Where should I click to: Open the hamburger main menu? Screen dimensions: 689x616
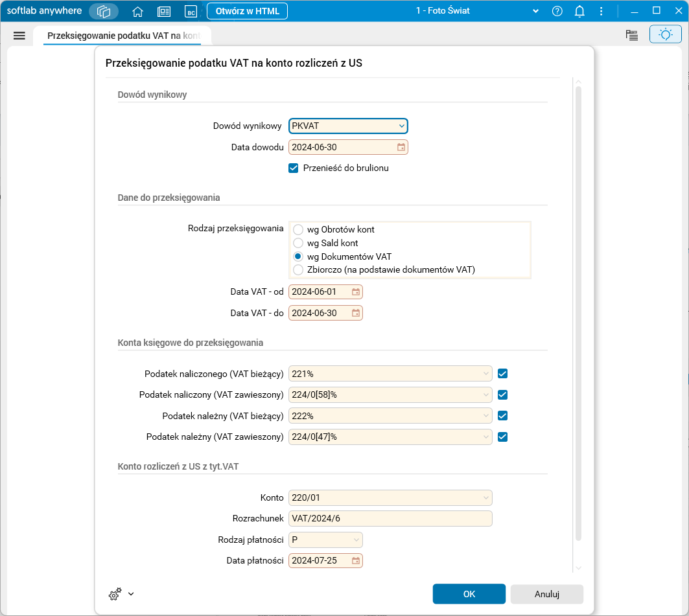click(x=19, y=36)
